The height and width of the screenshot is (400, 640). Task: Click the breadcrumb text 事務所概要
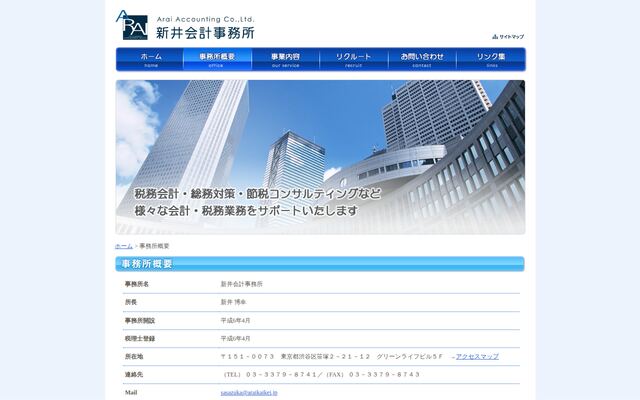154,246
